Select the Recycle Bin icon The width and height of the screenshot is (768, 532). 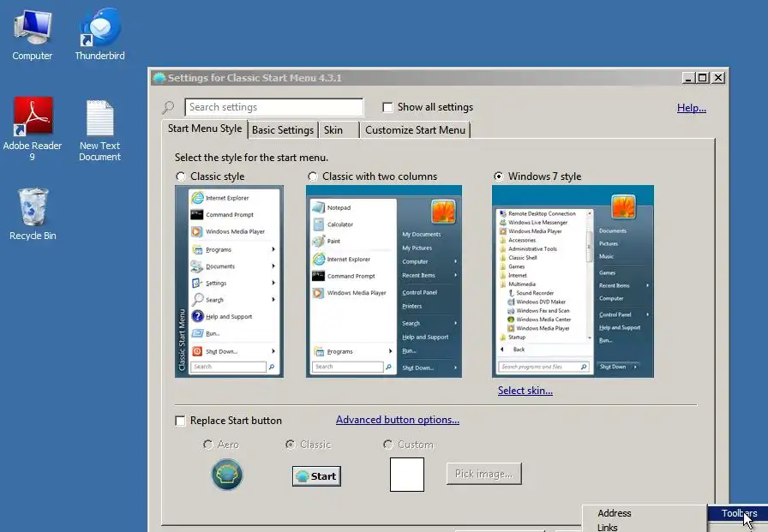[x=33, y=214]
